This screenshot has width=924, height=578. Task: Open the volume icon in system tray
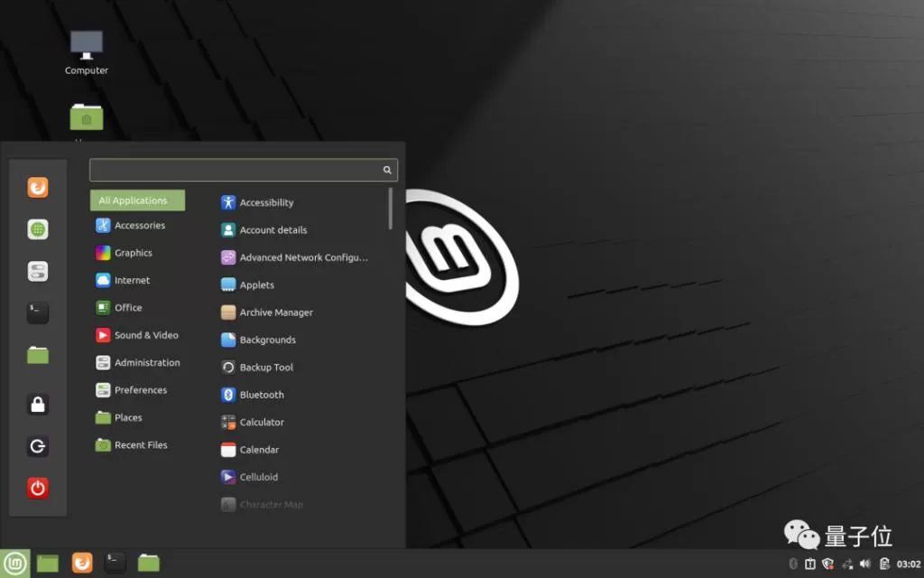[x=865, y=564]
